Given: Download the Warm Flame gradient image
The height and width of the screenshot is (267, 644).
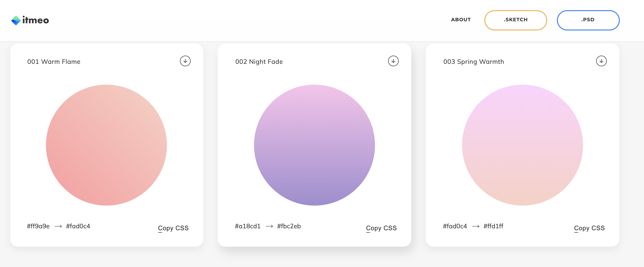Looking at the screenshot, I should [x=185, y=61].
